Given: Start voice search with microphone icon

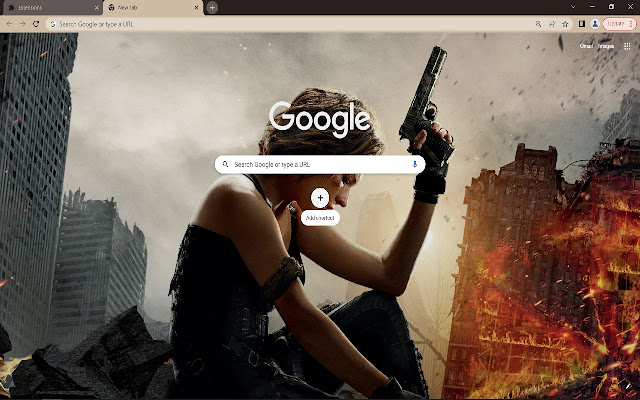Looking at the screenshot, I should click(x=415, y=164).
